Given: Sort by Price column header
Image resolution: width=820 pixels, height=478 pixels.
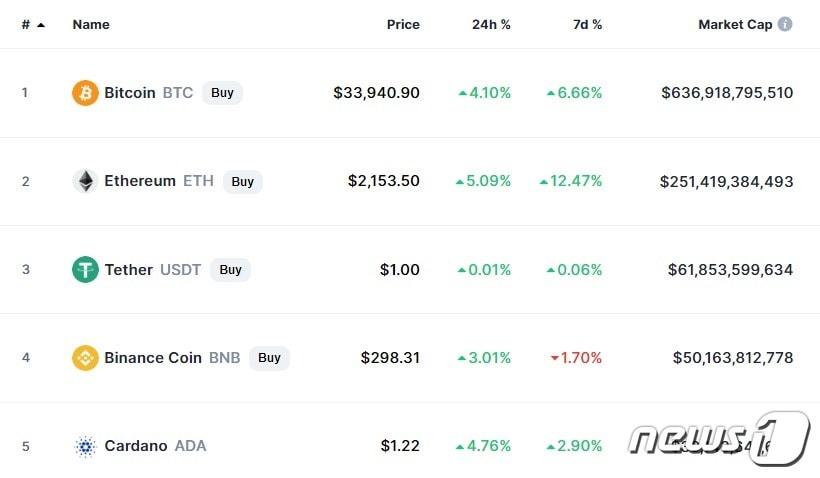Looking at the screenshot, I should pyautogui.click(x=403, y=24).
